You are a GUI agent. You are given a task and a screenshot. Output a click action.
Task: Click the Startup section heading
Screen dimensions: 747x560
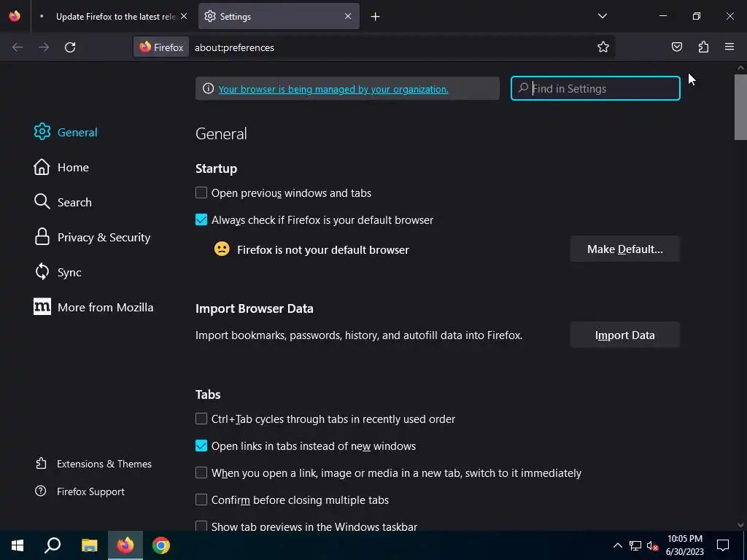point(216,168)
